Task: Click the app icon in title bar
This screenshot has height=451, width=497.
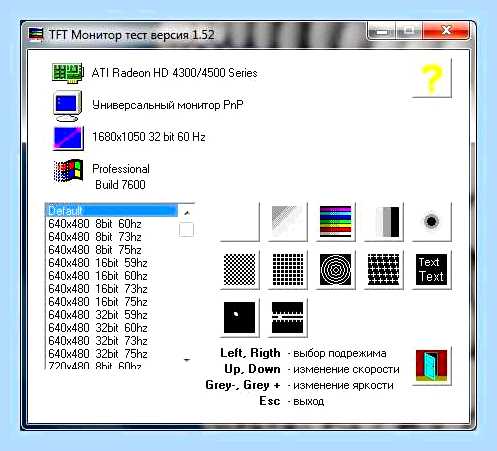Action: click(x=36, y=35)
